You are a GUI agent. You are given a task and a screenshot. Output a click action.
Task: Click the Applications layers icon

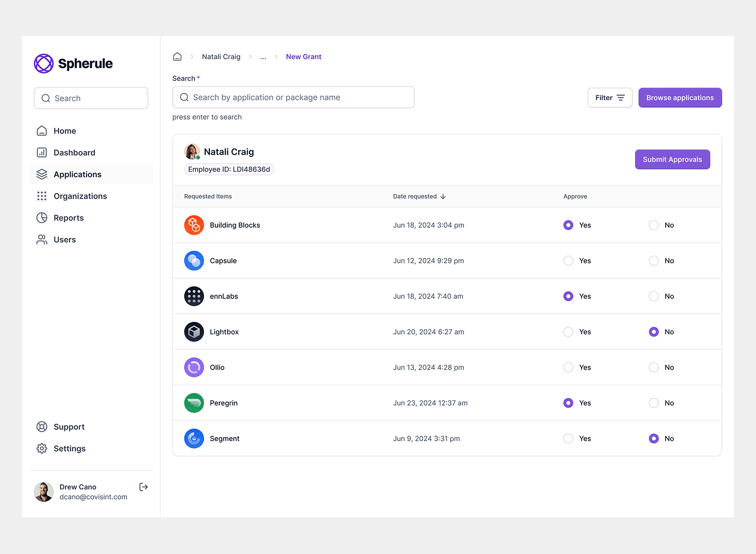[42, 174]
